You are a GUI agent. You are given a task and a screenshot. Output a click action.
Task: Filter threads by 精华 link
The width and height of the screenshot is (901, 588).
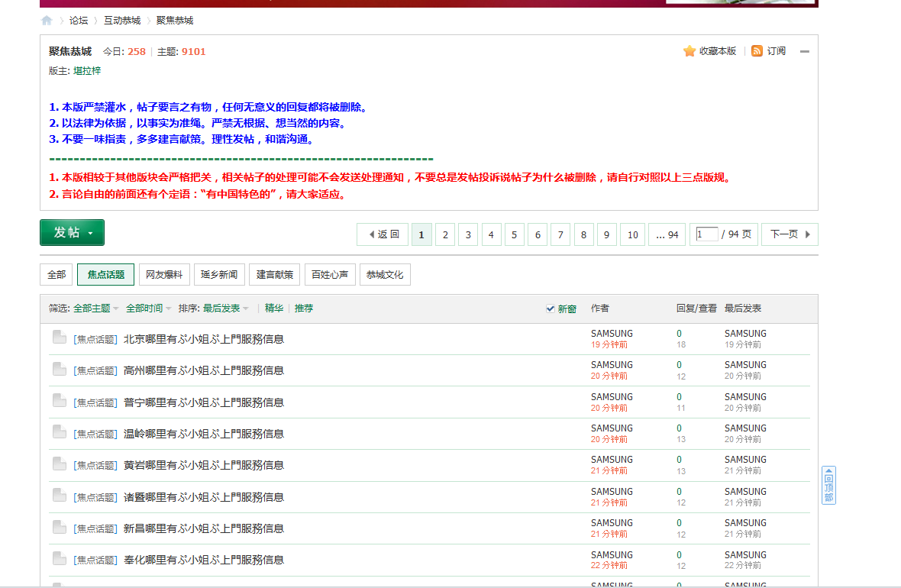click(274, 309)
